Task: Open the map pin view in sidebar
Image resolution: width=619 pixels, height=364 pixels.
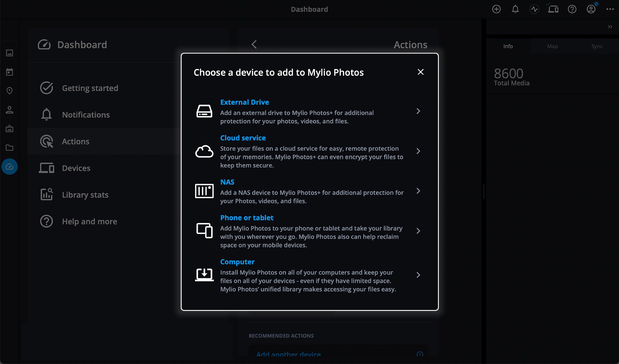Action: coord(10,91)
